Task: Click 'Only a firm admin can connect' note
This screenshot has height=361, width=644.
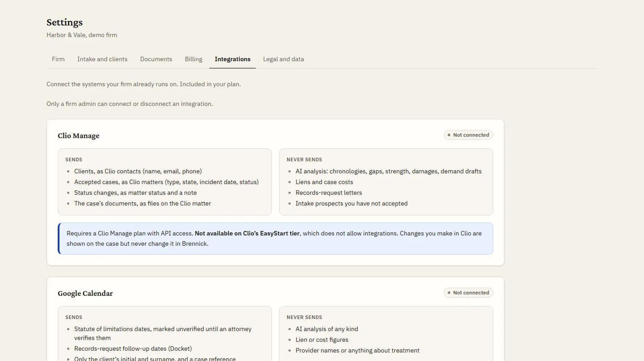Action: click(x=130, y=104)
